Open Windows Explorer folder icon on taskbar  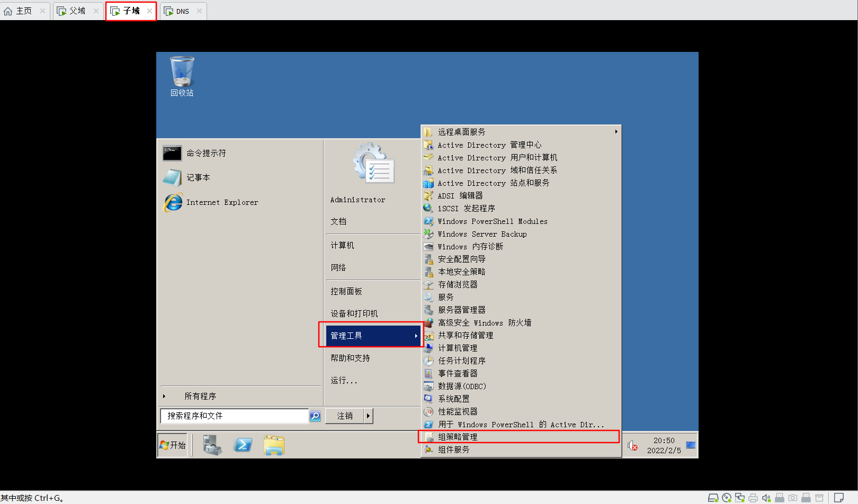pos(274,445)
